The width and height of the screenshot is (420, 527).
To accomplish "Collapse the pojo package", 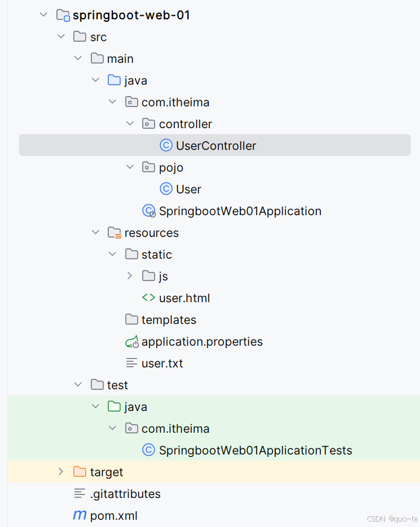I will [x=129, y=167].
